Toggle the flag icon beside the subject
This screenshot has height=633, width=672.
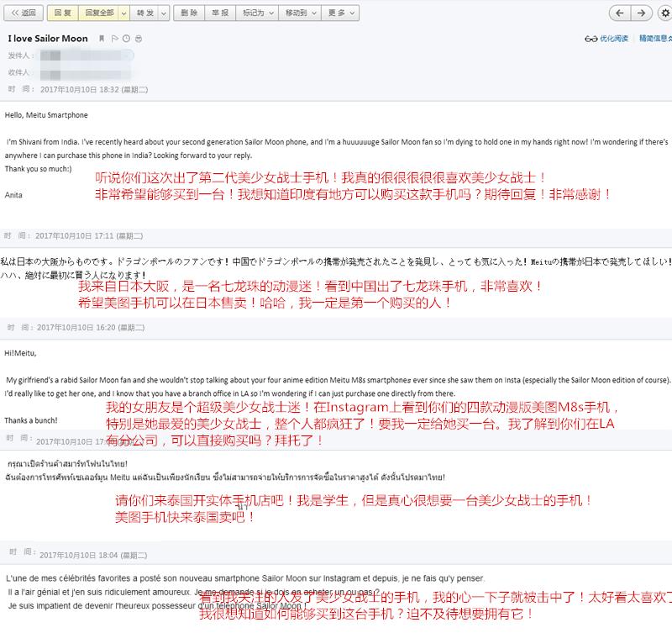(x=114, y=39)
